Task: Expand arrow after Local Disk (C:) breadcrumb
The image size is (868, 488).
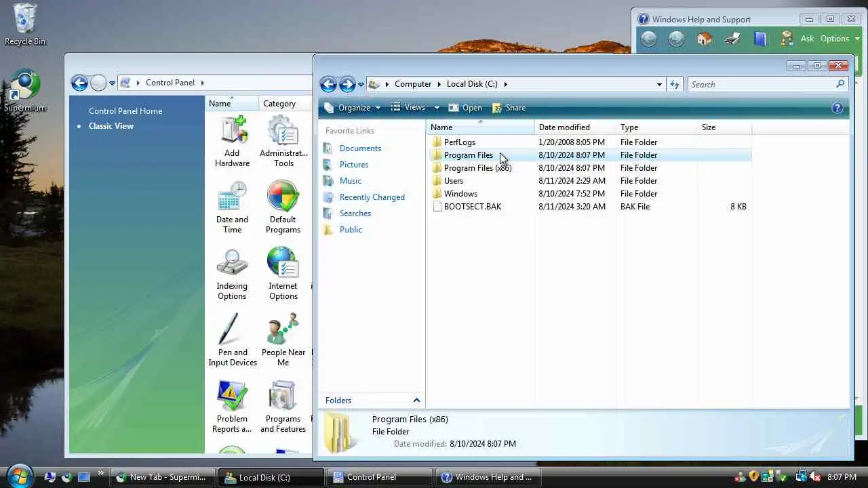Action: tap(505, 84)
